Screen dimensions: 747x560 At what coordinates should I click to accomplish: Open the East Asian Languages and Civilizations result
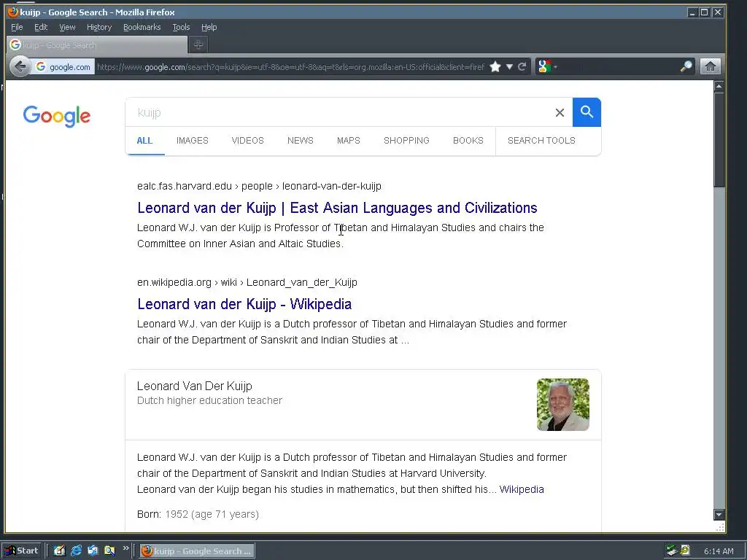pyautogui.click(x=337, y=208)
